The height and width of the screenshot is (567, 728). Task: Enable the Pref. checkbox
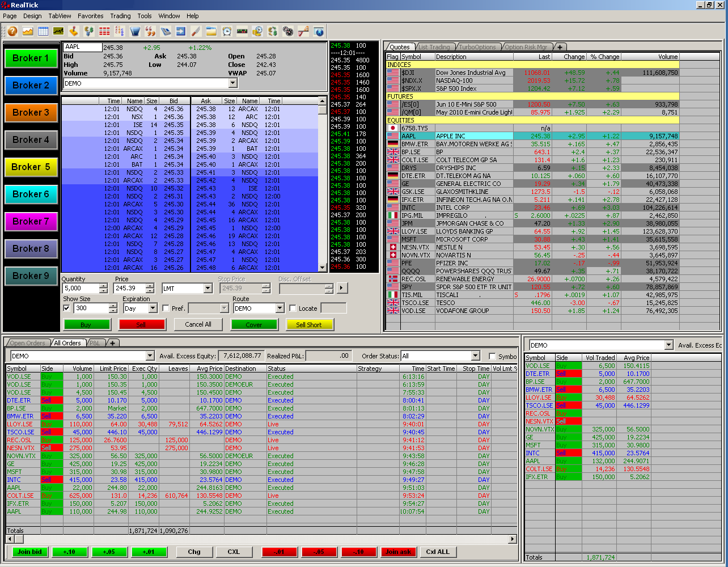[x=166, y=308]
